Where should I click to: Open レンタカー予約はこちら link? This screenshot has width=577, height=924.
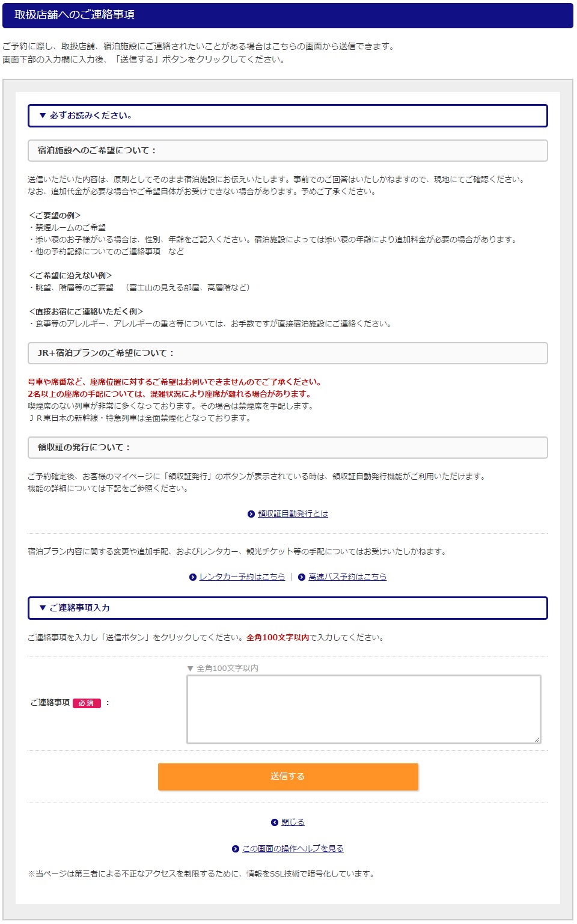(x=242, y=577)
